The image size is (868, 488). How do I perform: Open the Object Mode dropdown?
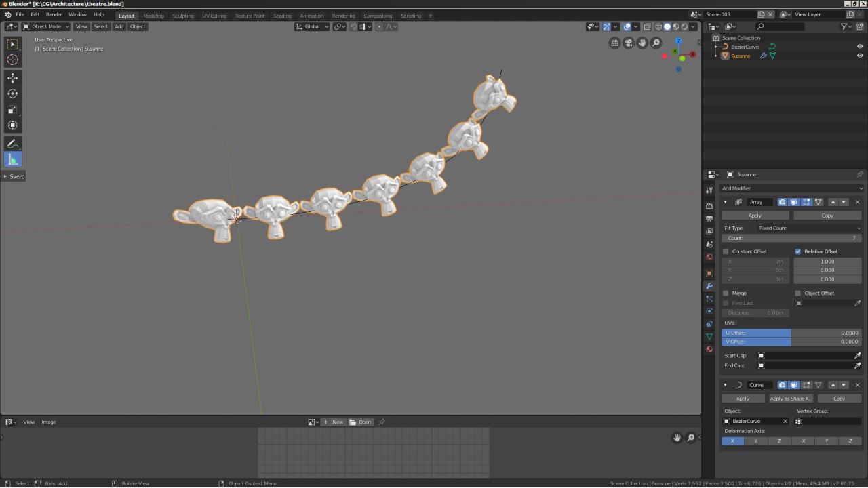[45, 26]
